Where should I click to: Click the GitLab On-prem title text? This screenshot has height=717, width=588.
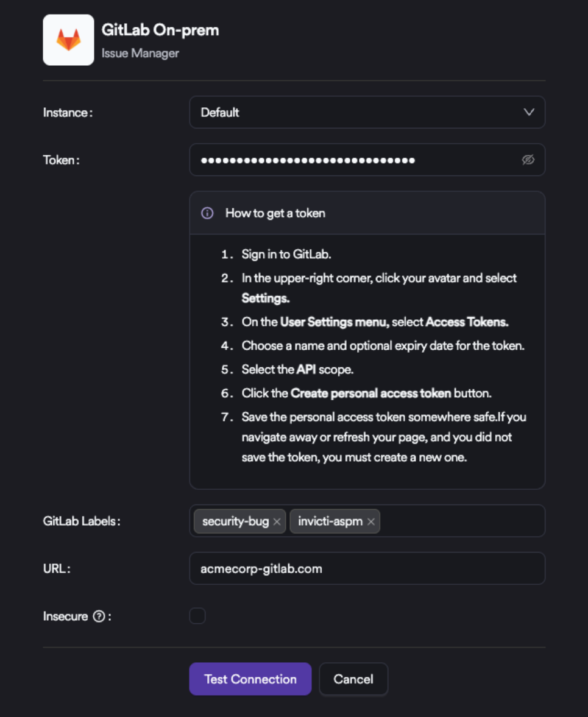pyautogui.click(x=160, y=30)
